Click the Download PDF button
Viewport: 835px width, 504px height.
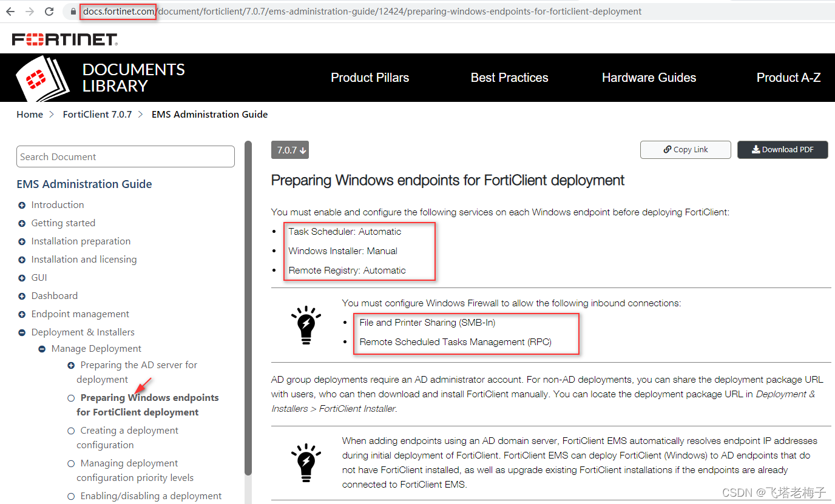(782, 150)
